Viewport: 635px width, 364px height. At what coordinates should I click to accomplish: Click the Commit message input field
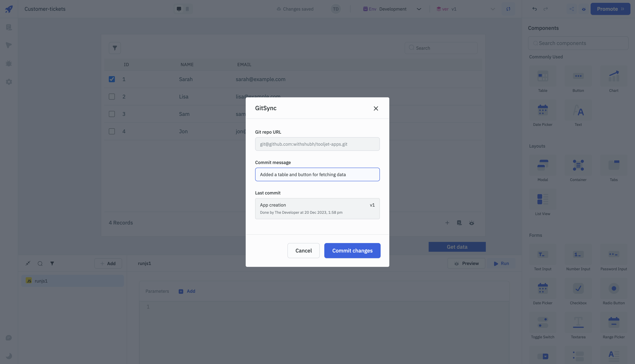click(x=317, y=174)
